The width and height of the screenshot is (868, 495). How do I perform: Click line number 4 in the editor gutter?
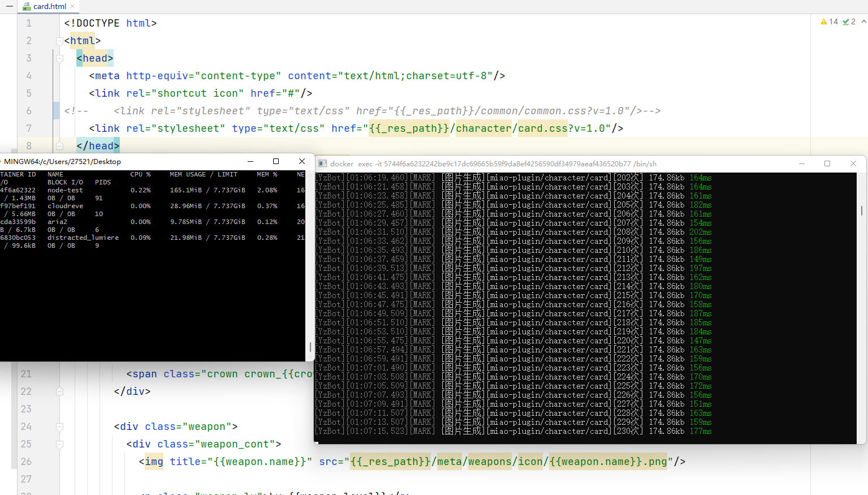point(28,75)
